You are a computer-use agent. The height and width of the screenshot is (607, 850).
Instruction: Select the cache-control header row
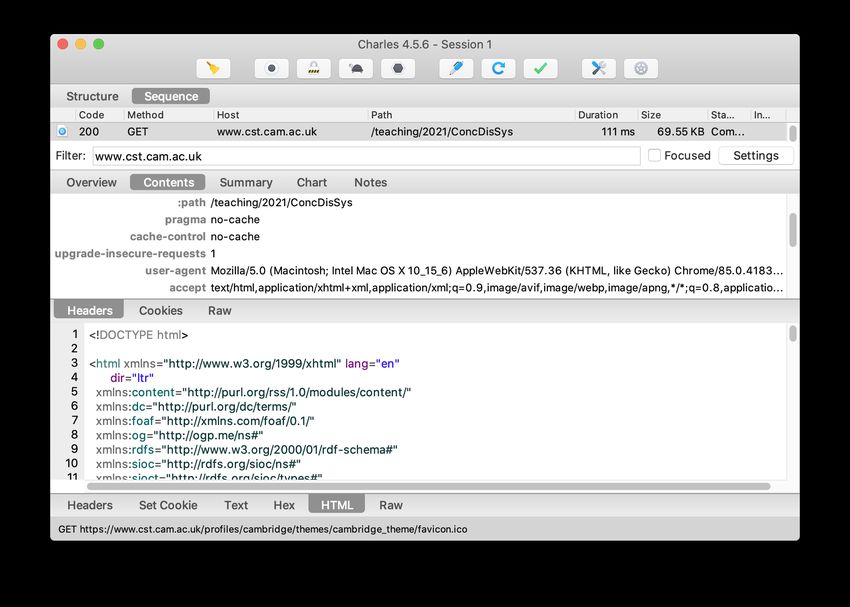418,236
